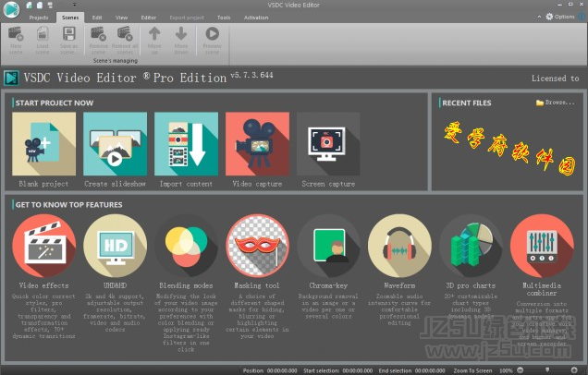Adjust the zoom slider handle in status bar
This screenshot has width=588, height=375.
coord(547,370)
